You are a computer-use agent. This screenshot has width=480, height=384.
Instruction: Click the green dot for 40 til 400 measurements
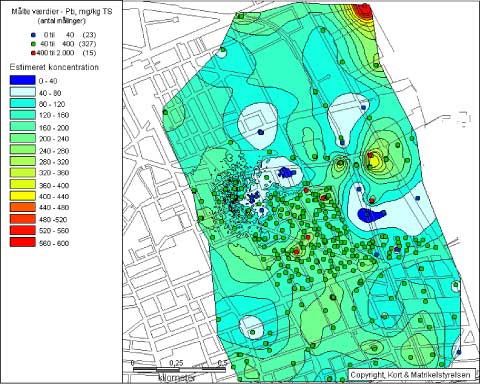click(x=33, y=44)
